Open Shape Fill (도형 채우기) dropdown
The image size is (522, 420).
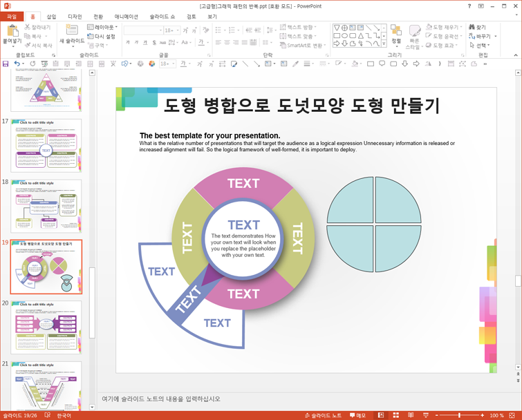445,27
